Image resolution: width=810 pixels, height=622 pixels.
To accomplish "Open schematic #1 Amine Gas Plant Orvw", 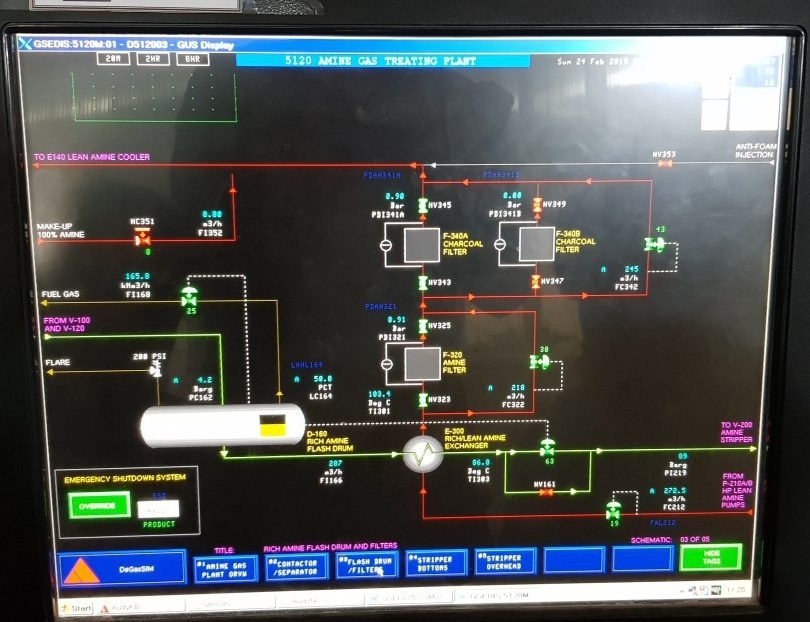I will tap(225, 569).
